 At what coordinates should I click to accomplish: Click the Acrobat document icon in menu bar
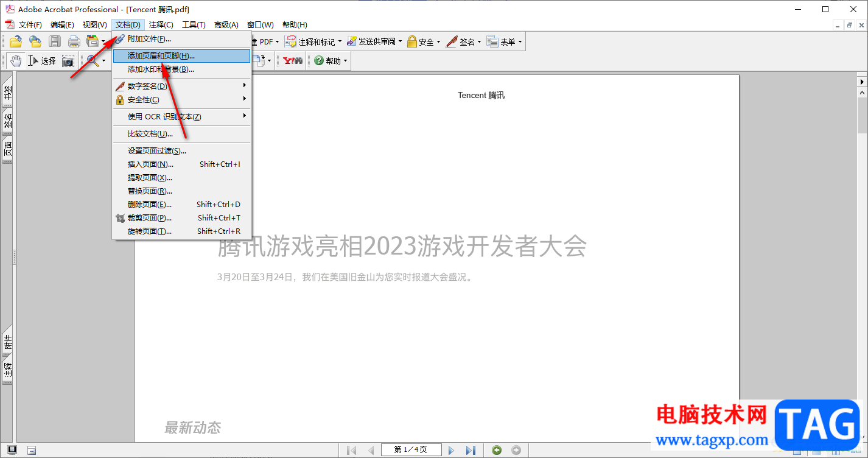point(9,24)
